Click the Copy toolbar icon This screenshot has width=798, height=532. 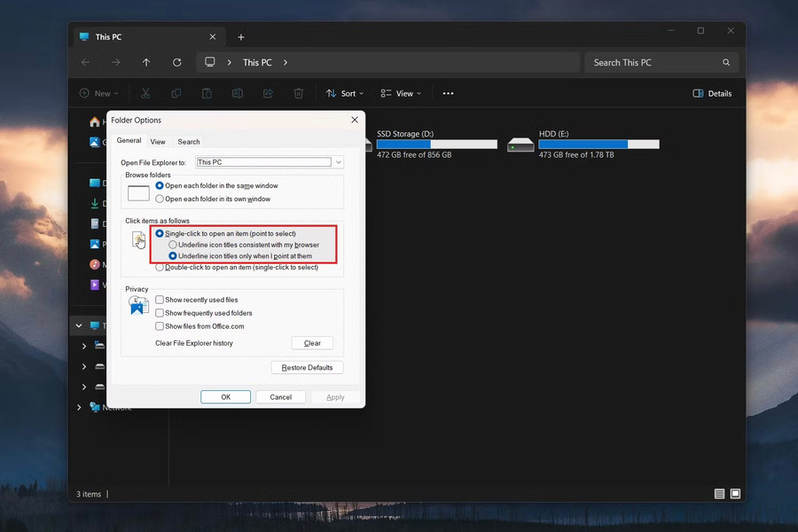coord(176,93)
